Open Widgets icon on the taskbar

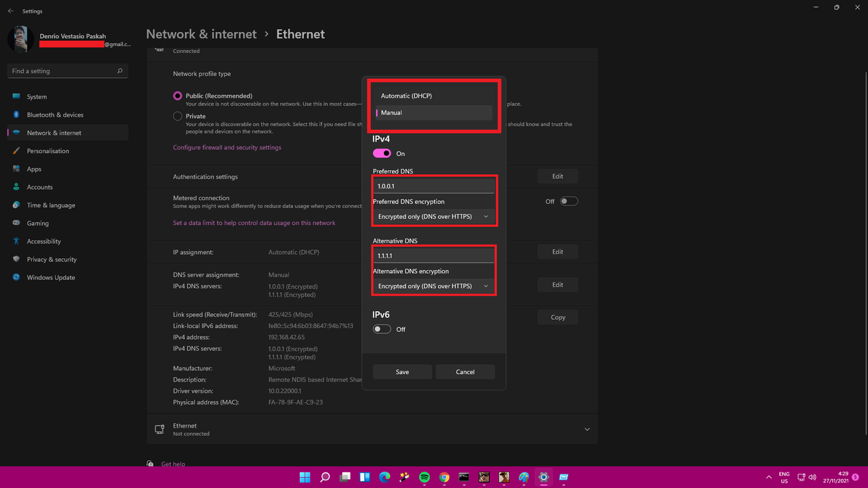(365, 477)
